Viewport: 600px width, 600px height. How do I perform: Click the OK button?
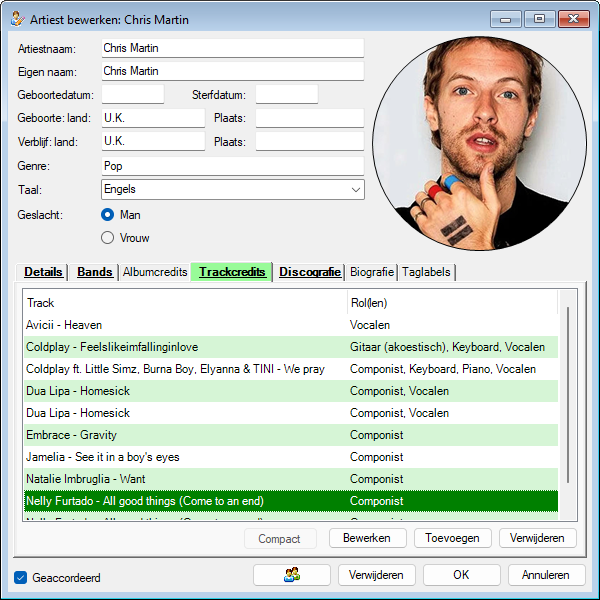pos(461,575)
